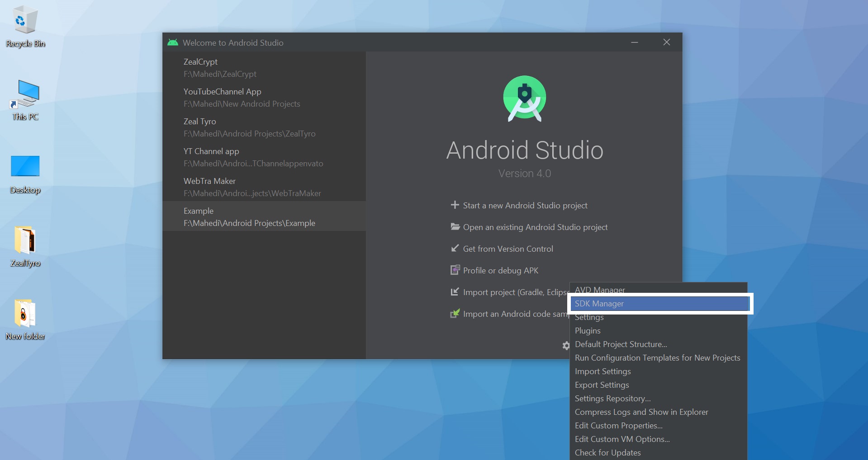Click the plus icon for new project
Viewport: 868px width, 460px height.
point(455,205)
